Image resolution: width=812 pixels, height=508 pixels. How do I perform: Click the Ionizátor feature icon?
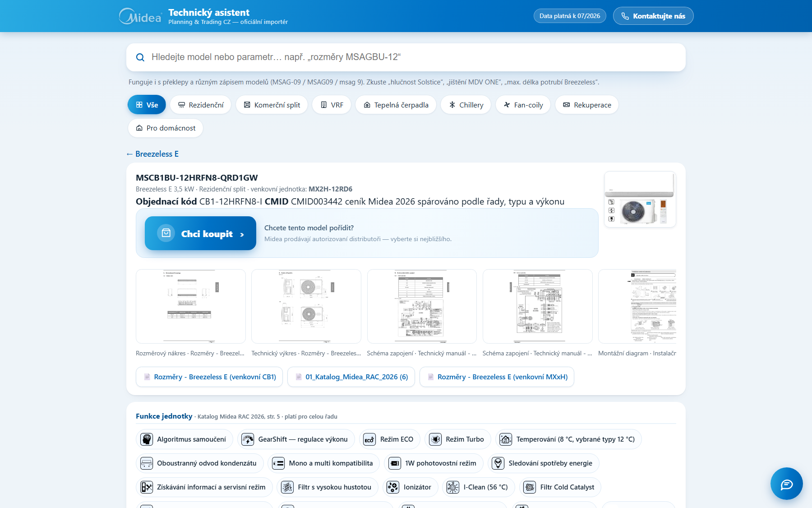click(x=393, y=487)
